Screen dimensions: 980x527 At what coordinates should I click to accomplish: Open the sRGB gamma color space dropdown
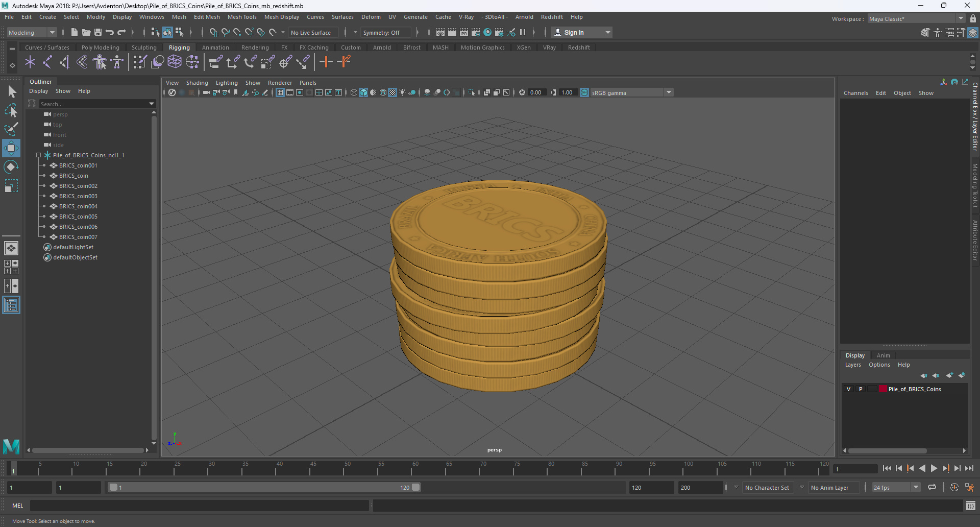click(632, 92)
